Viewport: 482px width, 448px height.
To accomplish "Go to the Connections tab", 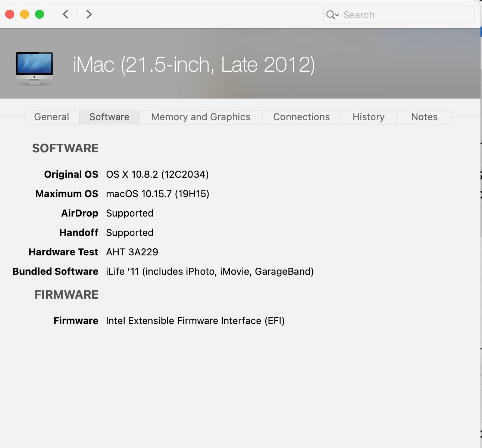I will pyautogui.click(x=301, y=117).
